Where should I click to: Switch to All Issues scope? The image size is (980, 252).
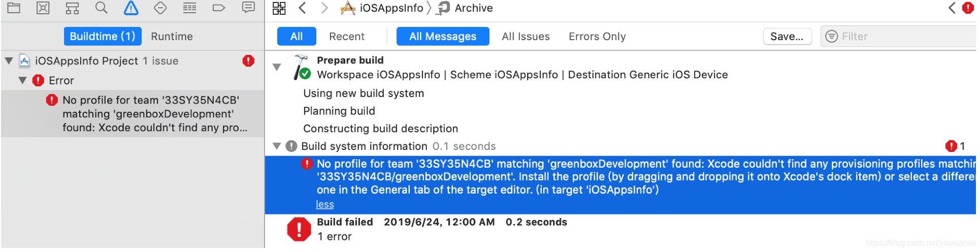click(x=526, y=37)
